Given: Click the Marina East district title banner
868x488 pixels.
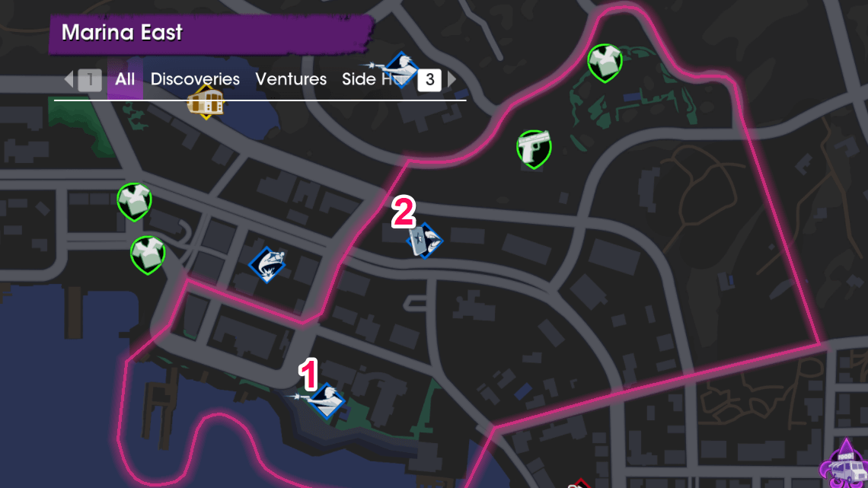Looking at the screenshot, I should tap(210, 33).
